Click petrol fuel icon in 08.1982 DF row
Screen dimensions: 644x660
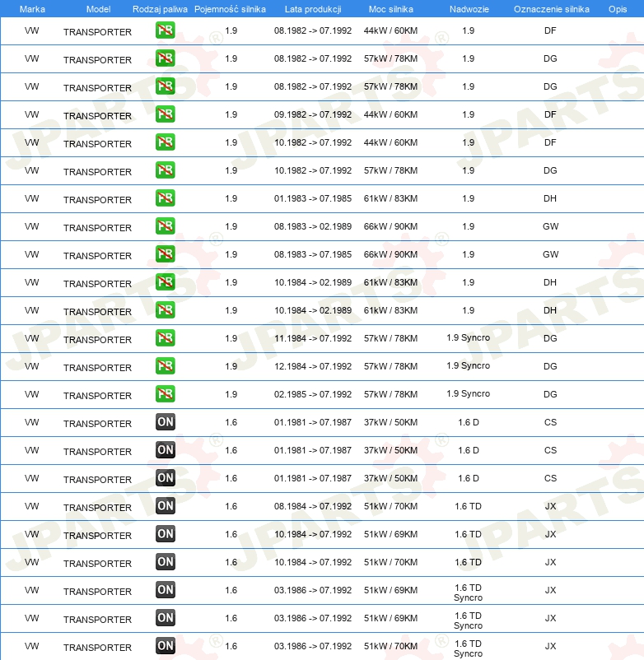click(165, 30)
